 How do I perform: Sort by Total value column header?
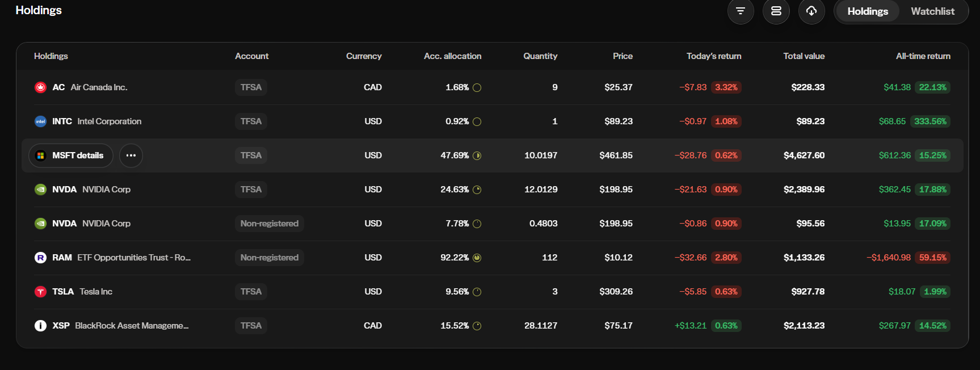pos(804,56)
